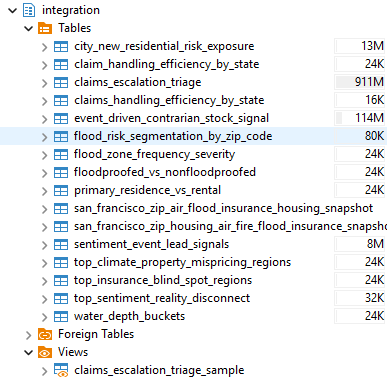
Task: Expand sentiment_event_lead_signals table node
Action: [44, 245]
